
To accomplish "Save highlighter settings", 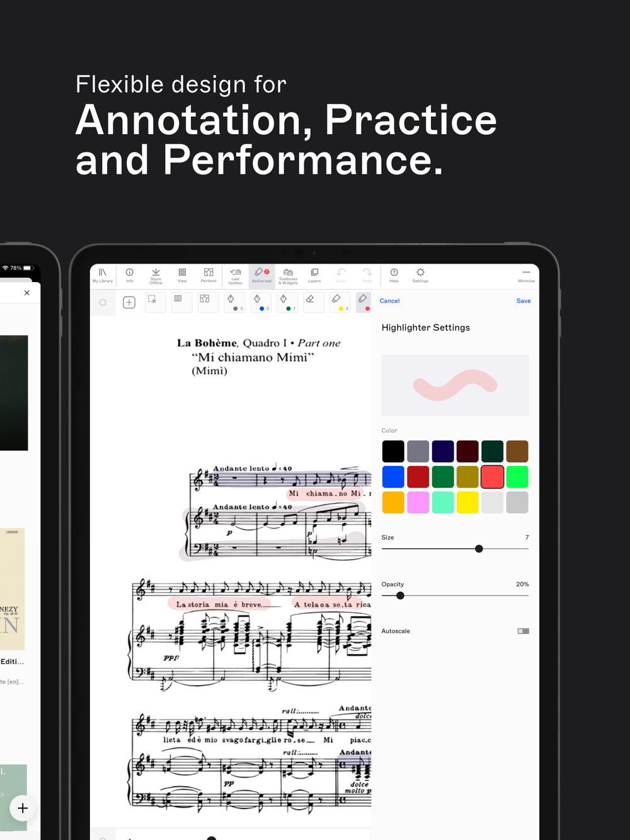I will (523, 301).
